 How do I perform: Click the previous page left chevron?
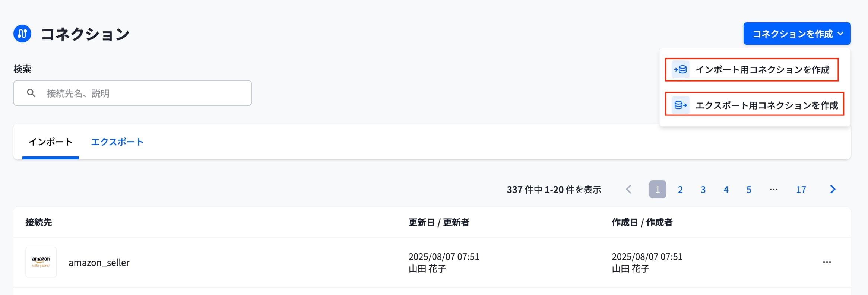(x=629, y=189)
